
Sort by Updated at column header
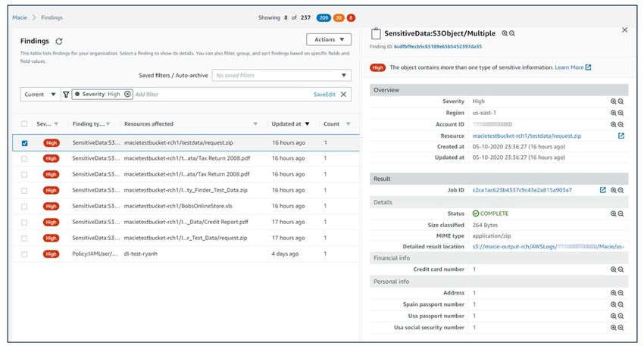pos(291,124)
